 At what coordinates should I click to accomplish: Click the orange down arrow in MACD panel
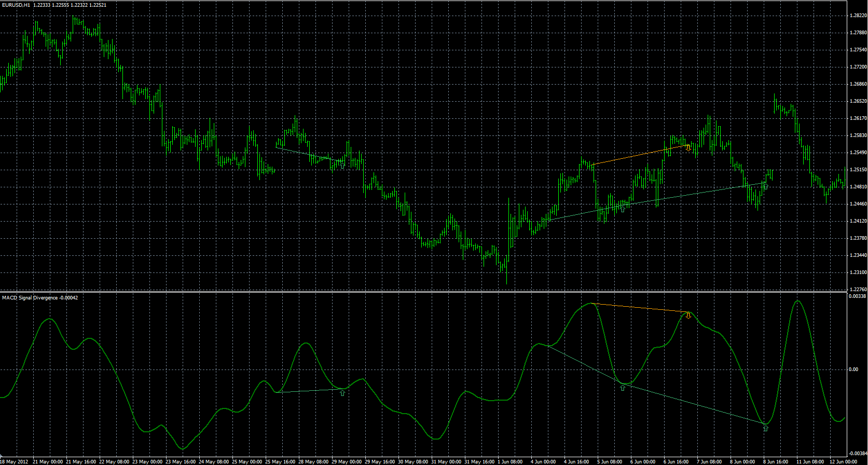[x=688, y=315]
